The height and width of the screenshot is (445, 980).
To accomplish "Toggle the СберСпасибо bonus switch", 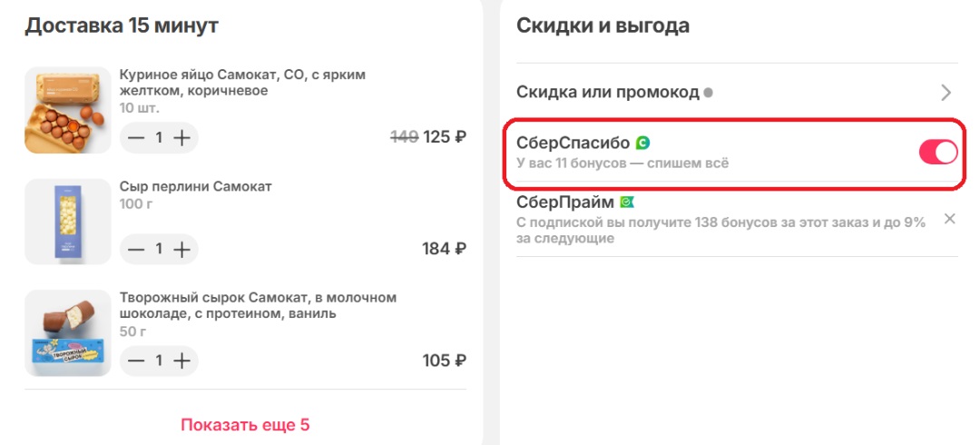I will tap(938, 152).
